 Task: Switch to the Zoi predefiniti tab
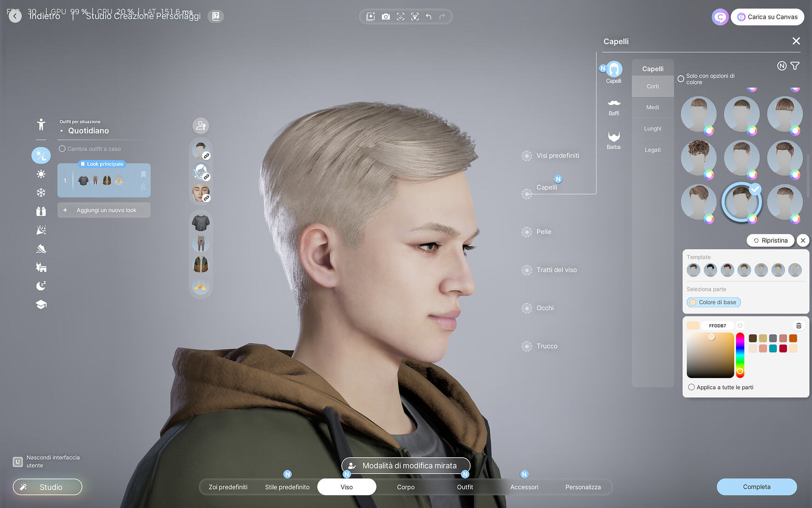228,487
